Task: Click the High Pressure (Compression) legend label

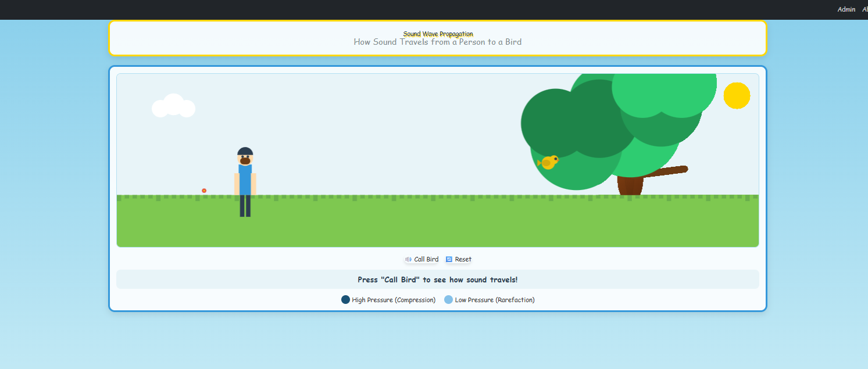Action: click(394, 300)
